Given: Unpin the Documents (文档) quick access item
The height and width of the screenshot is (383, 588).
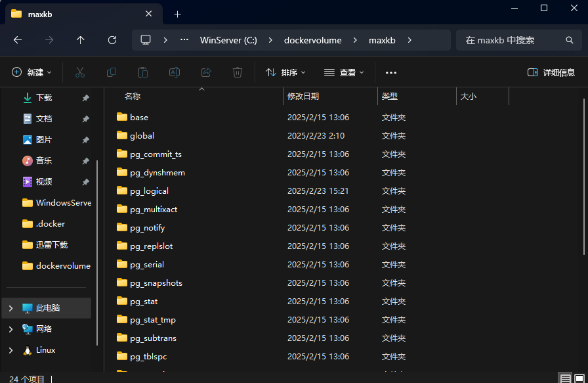Looking at the screenshot, I should 85,119.
